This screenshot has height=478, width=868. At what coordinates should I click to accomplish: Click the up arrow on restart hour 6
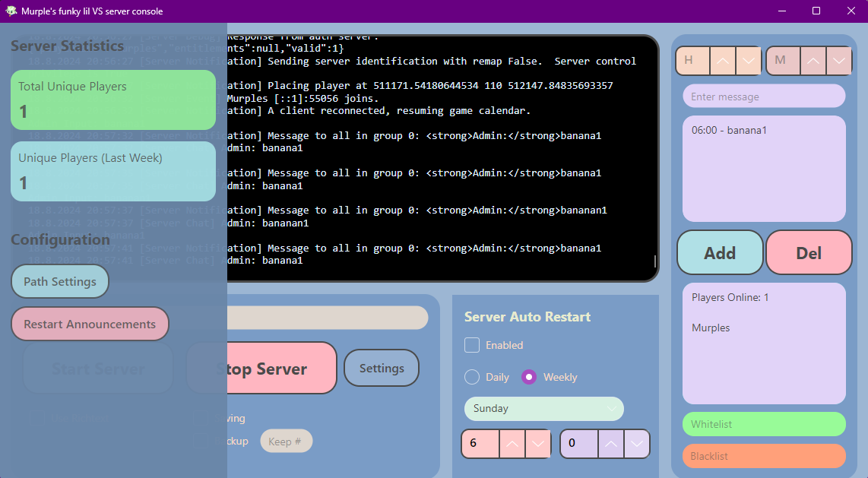[512, 444]
